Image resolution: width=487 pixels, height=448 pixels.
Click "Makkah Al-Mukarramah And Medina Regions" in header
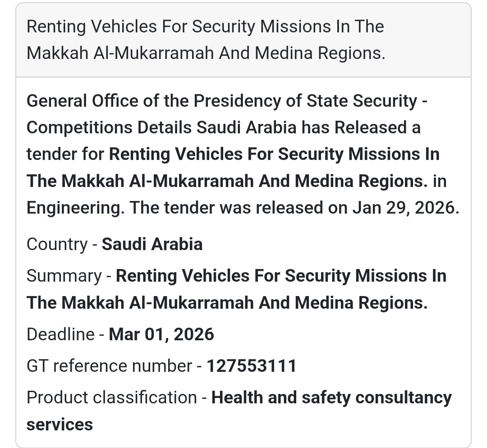pos(206,53)
